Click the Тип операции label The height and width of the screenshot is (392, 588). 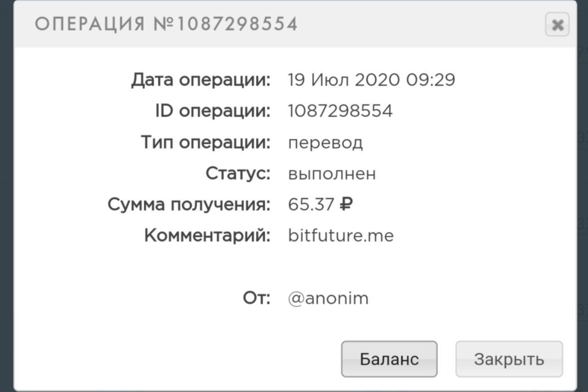(206, 142)
